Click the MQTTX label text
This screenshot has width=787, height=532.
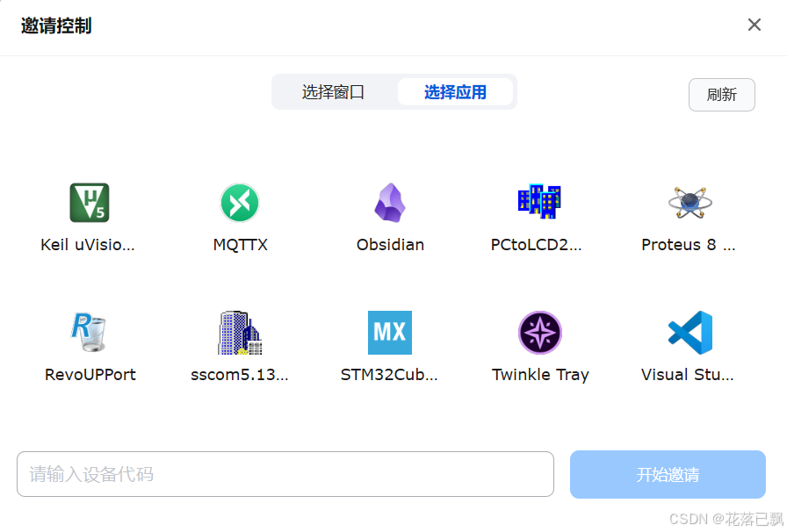[x=240, y=245]
